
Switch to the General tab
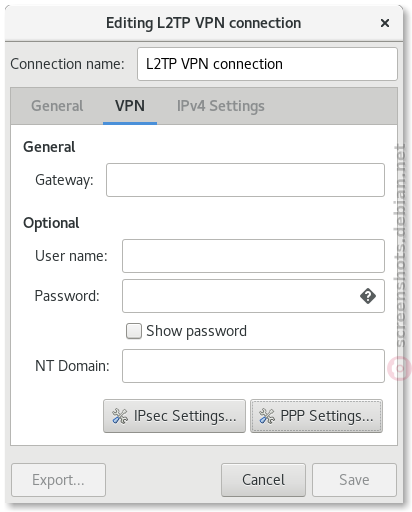coord(57,106)
